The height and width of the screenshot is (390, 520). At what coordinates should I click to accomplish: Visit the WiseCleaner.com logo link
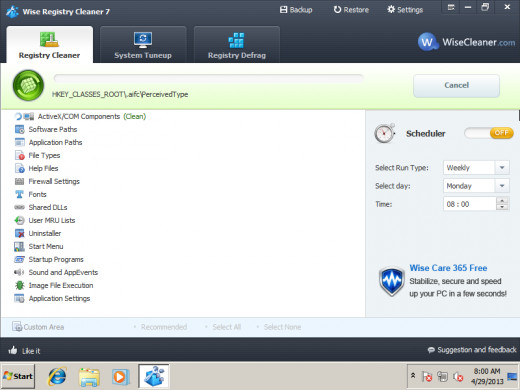coord(467,42)
